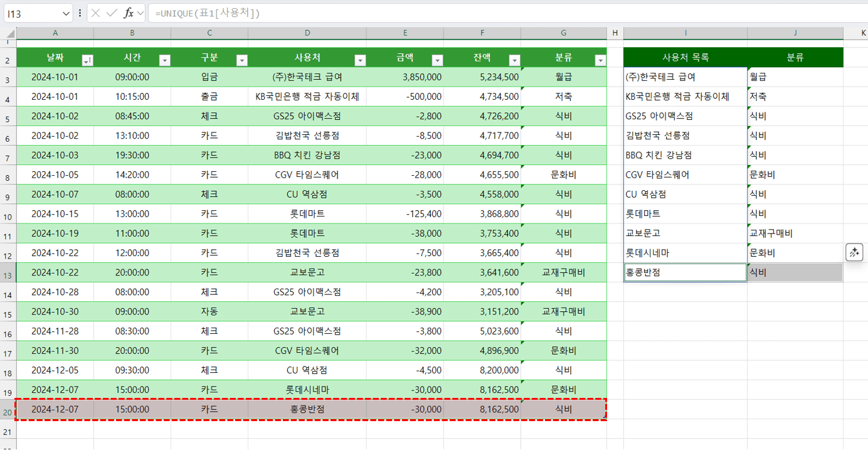Viewport: 868px width, 450px height.
Task: Open Insert Function (fx) dialog
Action: click(129, 13)
